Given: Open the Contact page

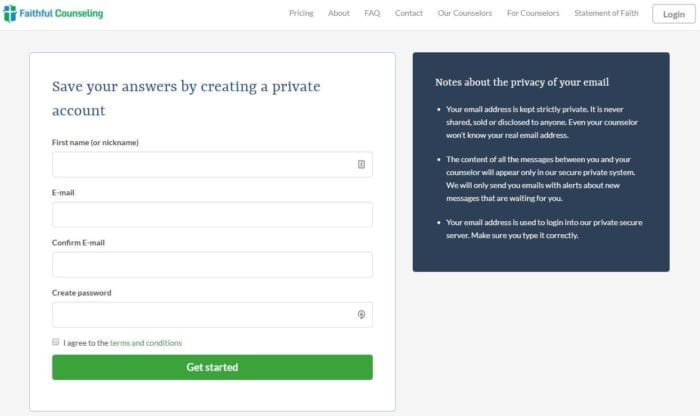Looking at the screenshot, I should click(408, 13).
